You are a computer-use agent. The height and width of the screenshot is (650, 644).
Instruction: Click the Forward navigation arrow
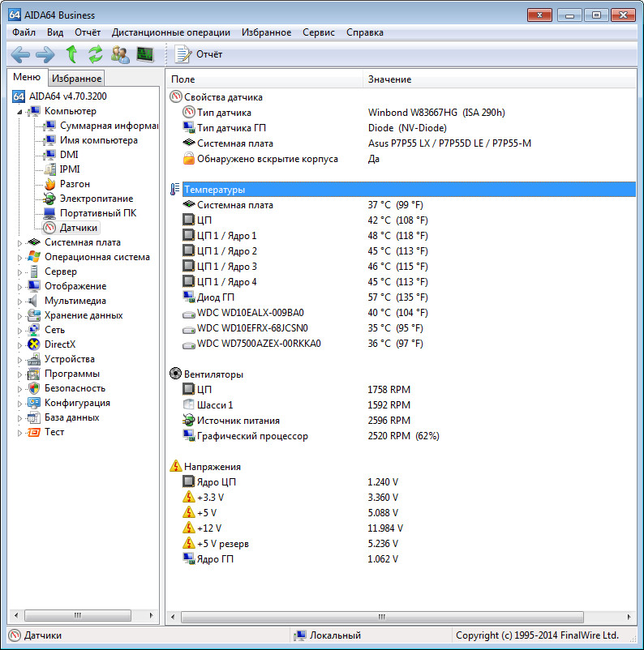coord(45,54)
